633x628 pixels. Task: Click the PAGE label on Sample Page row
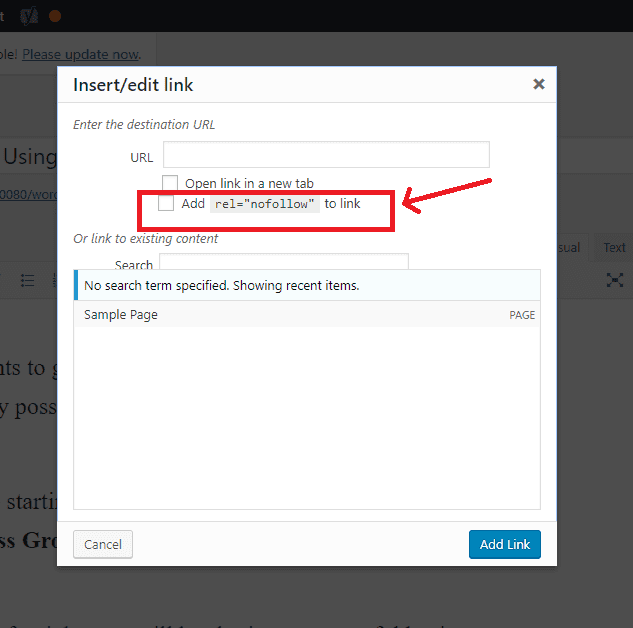(522, 315)
